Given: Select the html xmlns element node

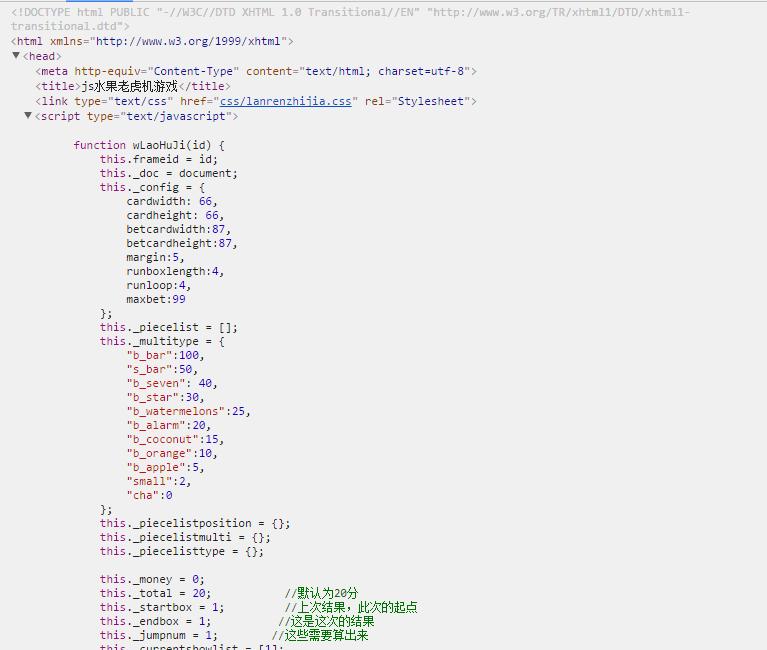Looking at the screenshot, I should 152,42.
